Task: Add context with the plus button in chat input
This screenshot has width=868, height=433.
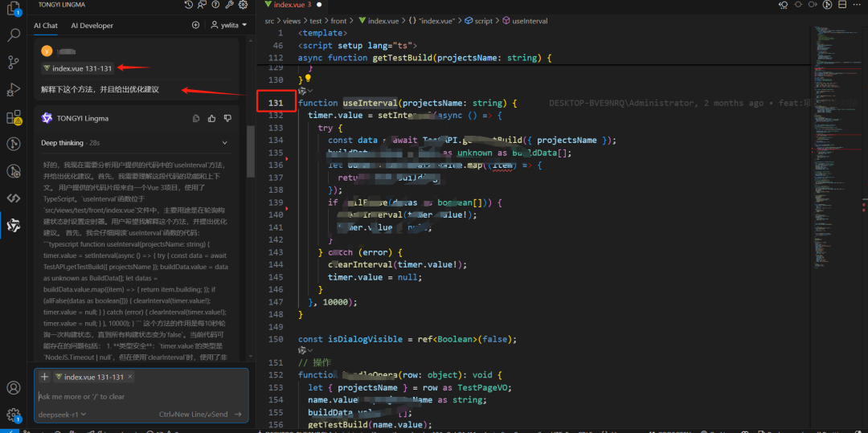Action: [x=44, y=377]
